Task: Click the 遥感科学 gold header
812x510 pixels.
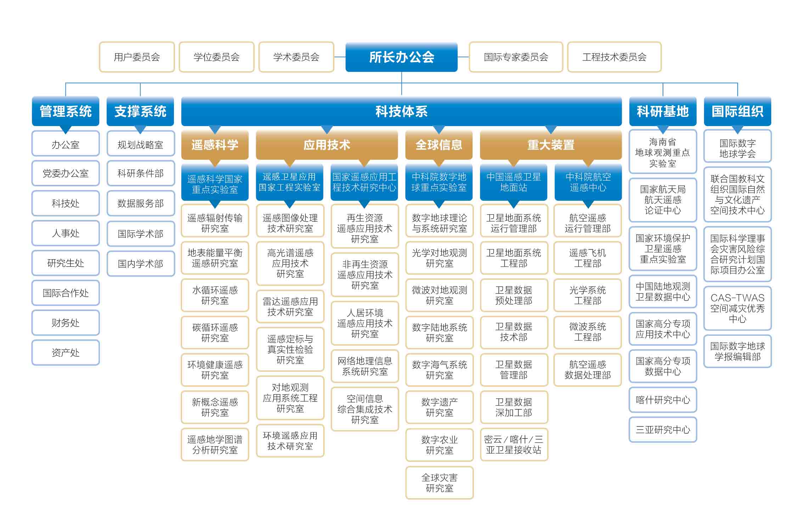Action: click(x=215, y=145)
